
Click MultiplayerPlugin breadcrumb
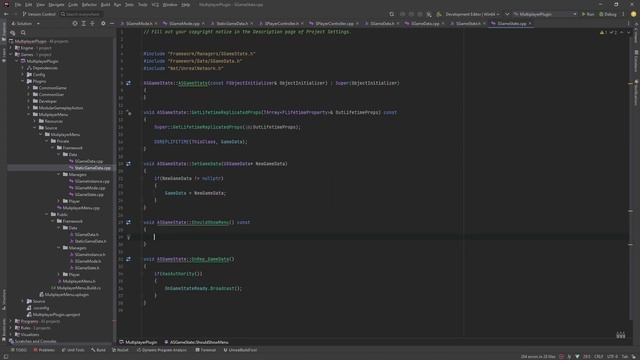tap(138, 342)
